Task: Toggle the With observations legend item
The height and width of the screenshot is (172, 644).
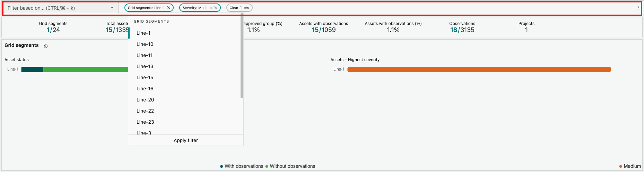Action: click(x=242, y=166)
